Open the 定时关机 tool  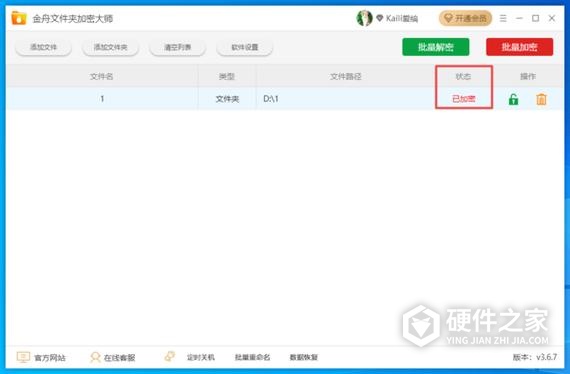click(201, 357)
